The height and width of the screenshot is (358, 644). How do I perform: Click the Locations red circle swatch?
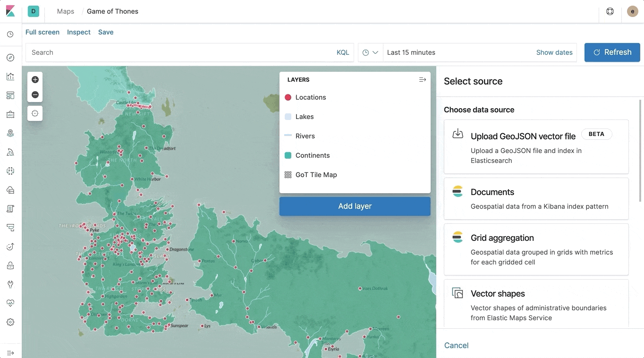[x=288, y=97]
